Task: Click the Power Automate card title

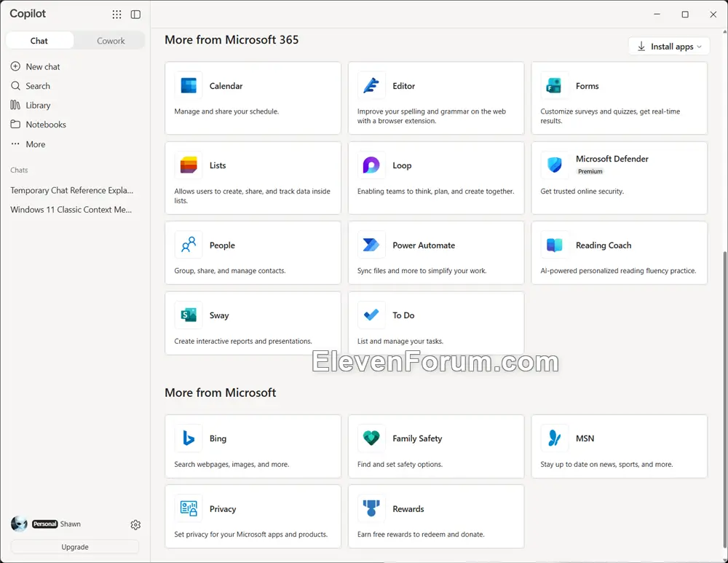Action: click(424, 245)
